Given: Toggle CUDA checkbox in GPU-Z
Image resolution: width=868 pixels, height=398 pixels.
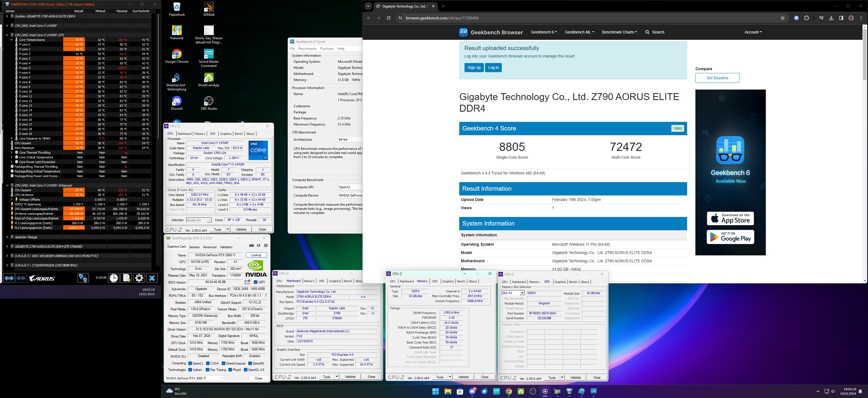Looking at the screenshot, I should (208, 363).
